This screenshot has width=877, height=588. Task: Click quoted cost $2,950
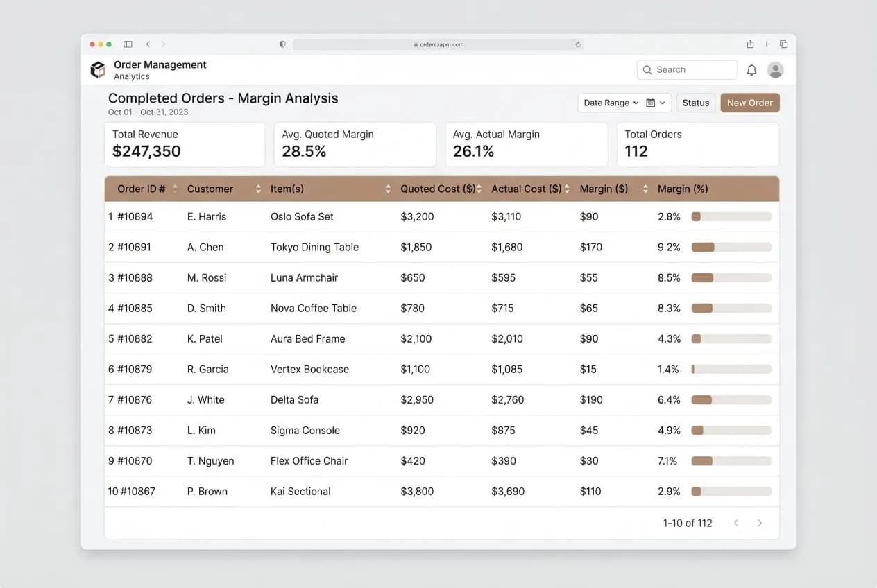tap(417, 399)
